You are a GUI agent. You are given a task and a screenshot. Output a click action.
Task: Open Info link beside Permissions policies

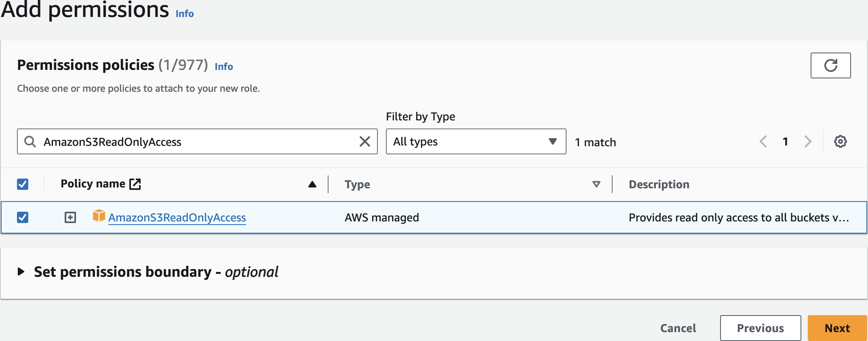(x=223, y=66)
